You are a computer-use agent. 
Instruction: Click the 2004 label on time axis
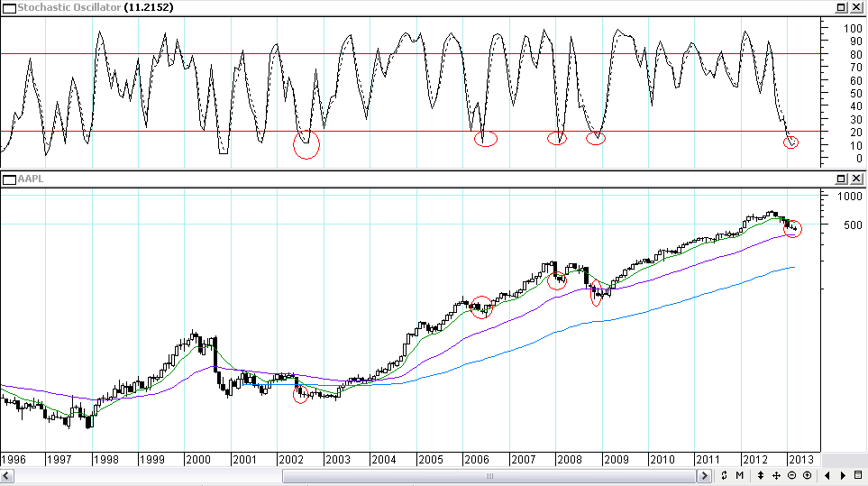tap(384, 460)
